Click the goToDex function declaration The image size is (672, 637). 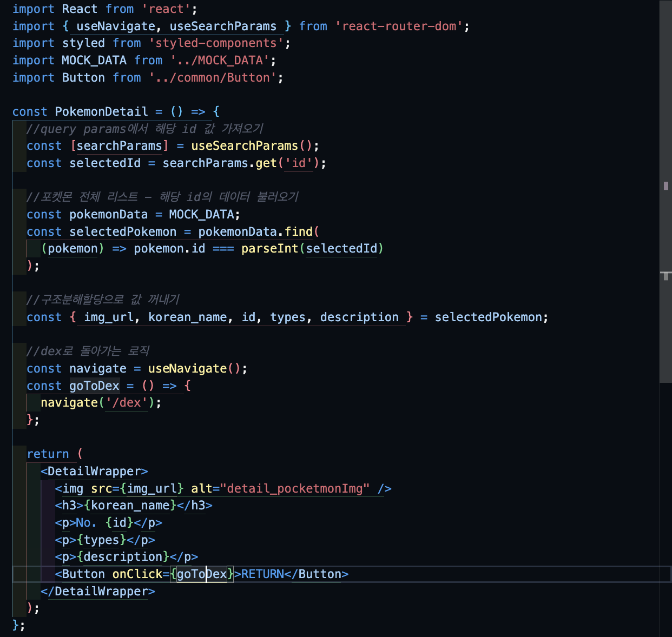tap(94, 386)
